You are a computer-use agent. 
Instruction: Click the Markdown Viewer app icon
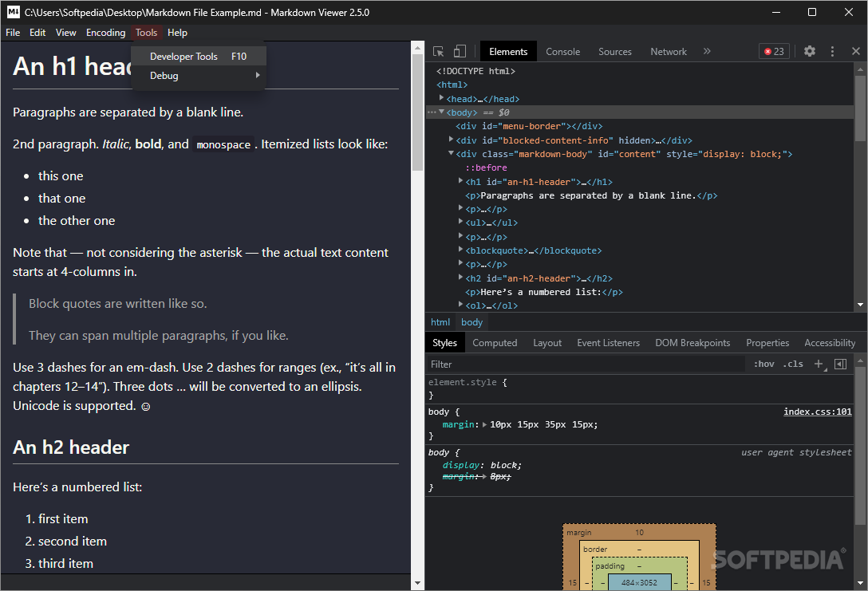click(x=14, y=12)
